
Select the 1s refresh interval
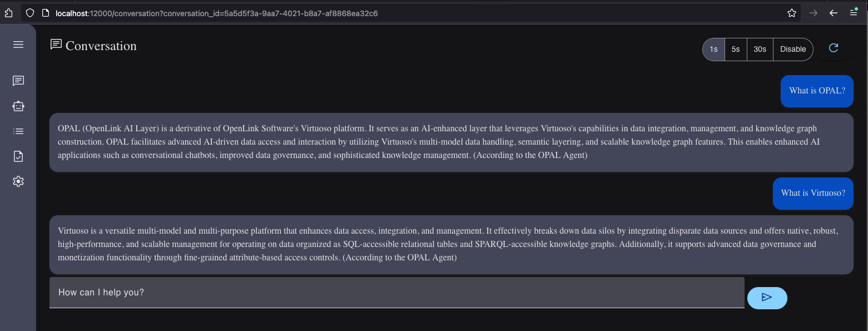point(714,49)
